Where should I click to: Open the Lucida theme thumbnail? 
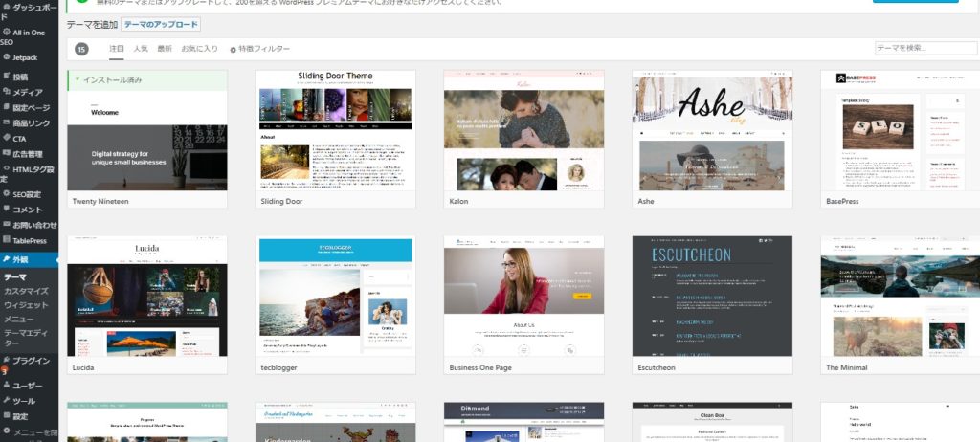pos(147,297)
